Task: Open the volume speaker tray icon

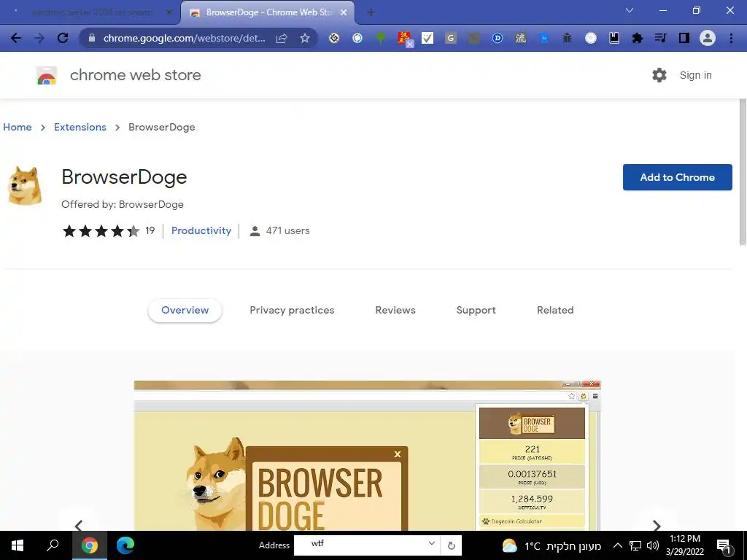Action: pos(653,545)
